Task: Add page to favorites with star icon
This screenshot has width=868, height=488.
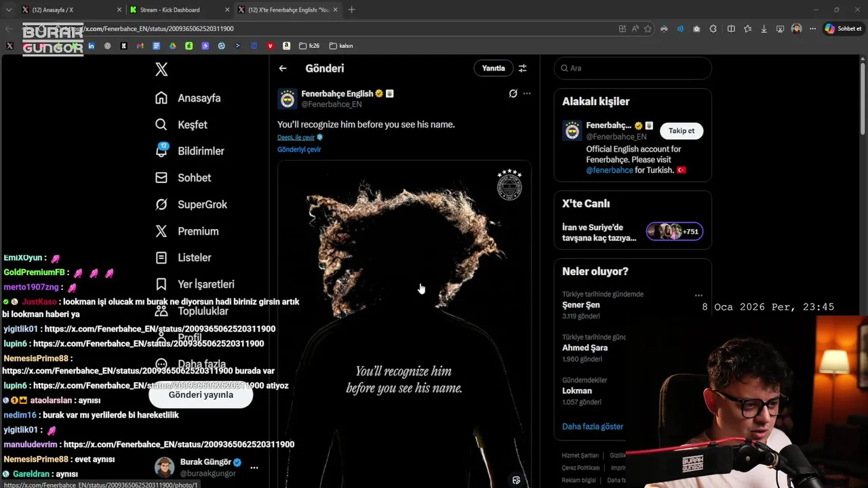Action: click(648, 28)
